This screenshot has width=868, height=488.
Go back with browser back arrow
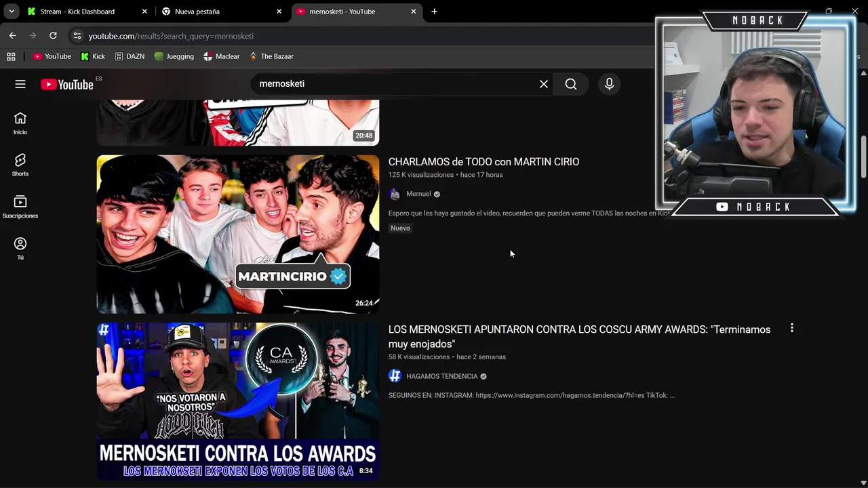click(x=12, y=35)
